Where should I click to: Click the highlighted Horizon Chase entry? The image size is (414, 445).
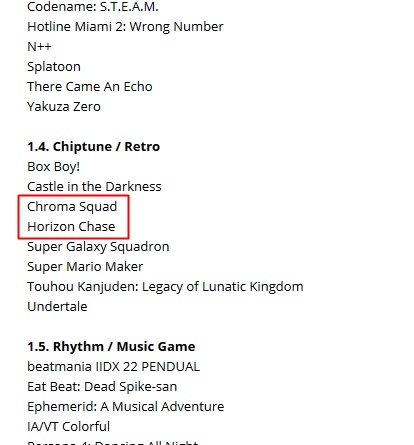71,227
